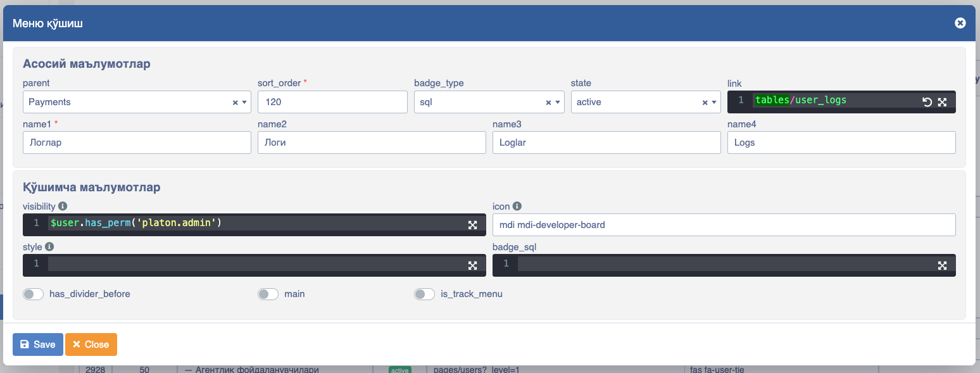Edit the icon field mdi-developer-board
Screen dimensions: 980x373
(724, 225)
